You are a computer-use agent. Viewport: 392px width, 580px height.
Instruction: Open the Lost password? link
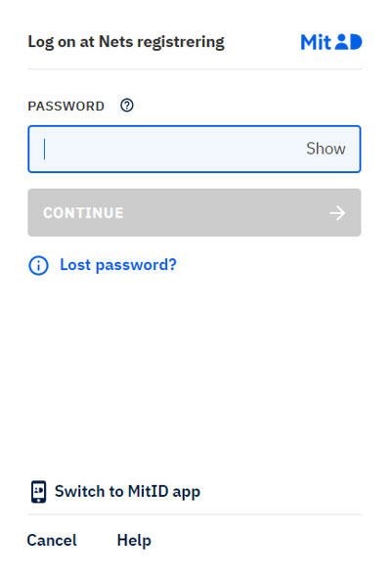tap(118, 265)
